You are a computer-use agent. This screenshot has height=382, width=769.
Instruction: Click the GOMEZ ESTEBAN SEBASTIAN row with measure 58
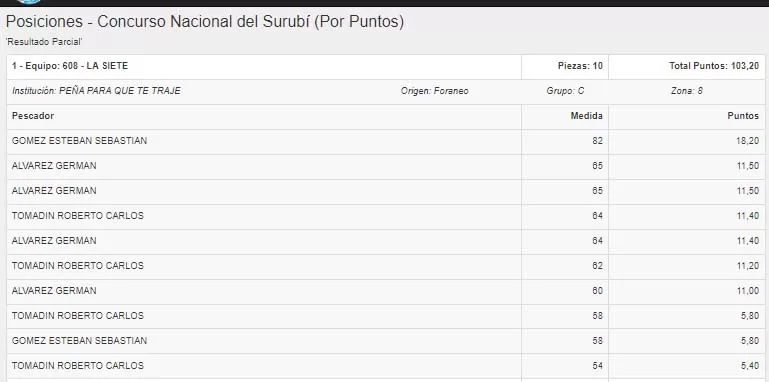pyautogui.click(x=385, y=341)
